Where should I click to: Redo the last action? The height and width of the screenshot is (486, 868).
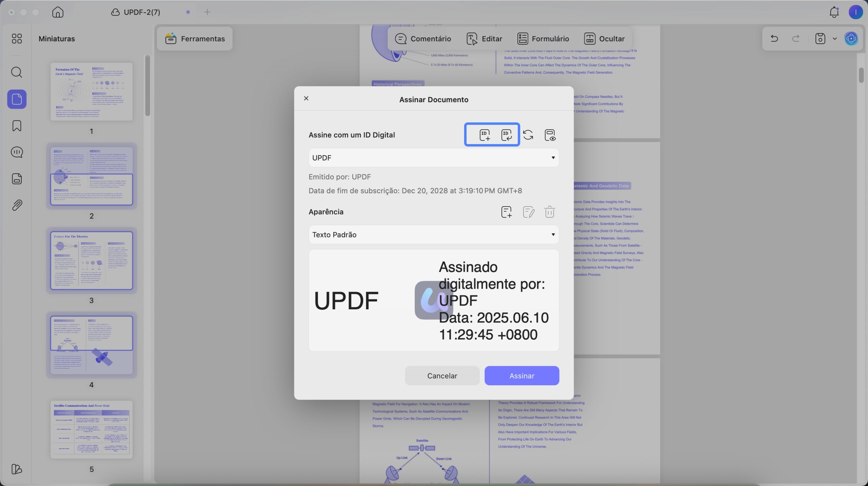pyautogui.click(x=796, y=39)
